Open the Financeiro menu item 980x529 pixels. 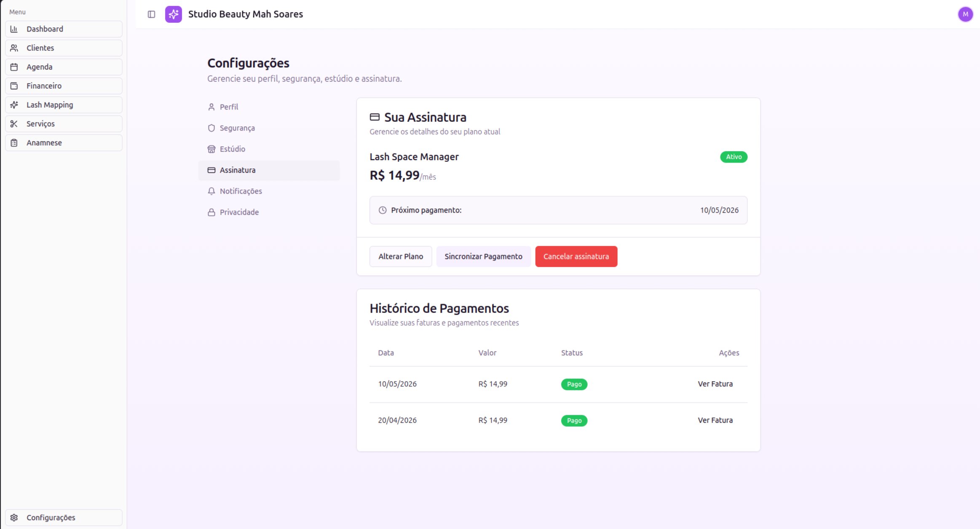click(x=64, y=86)
